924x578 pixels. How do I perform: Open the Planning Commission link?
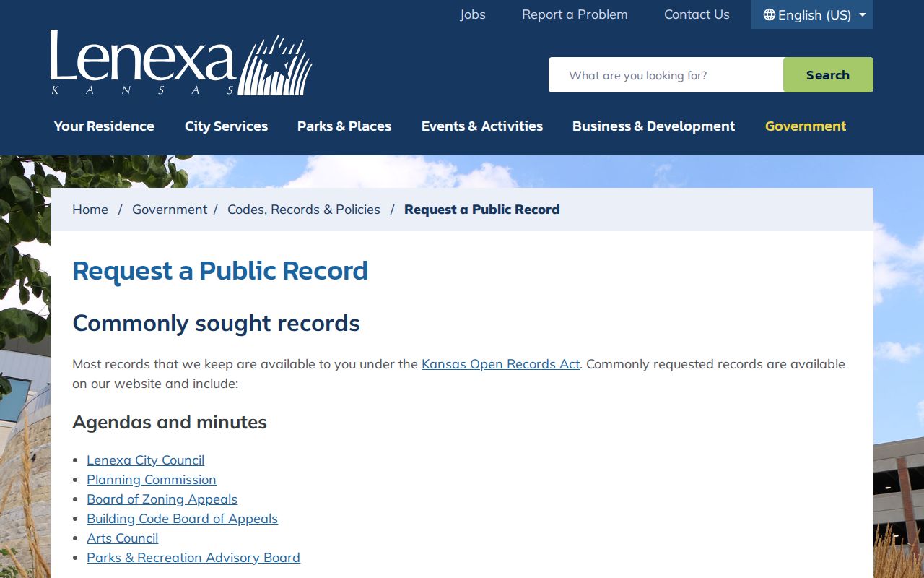(x=152, y=480)
